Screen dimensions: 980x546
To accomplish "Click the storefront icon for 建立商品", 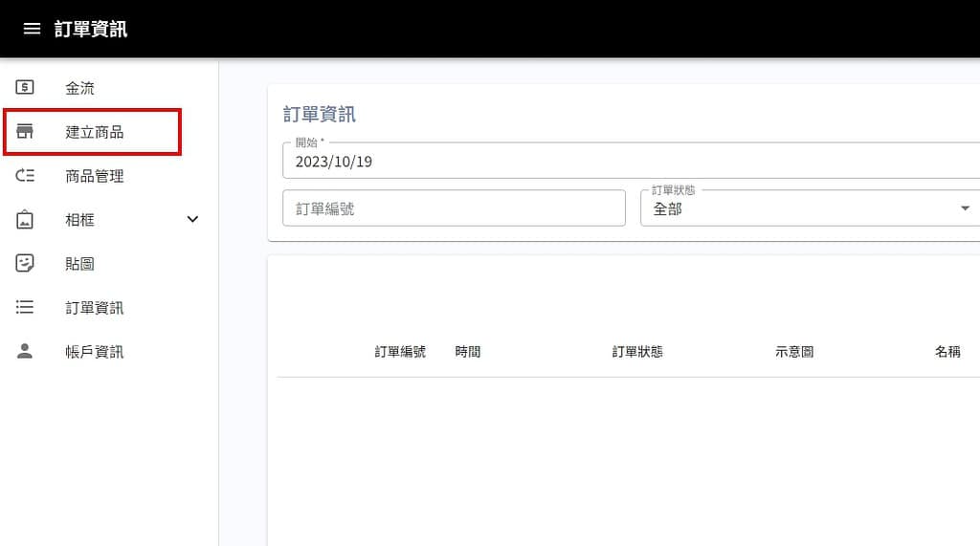I will 26,132.
